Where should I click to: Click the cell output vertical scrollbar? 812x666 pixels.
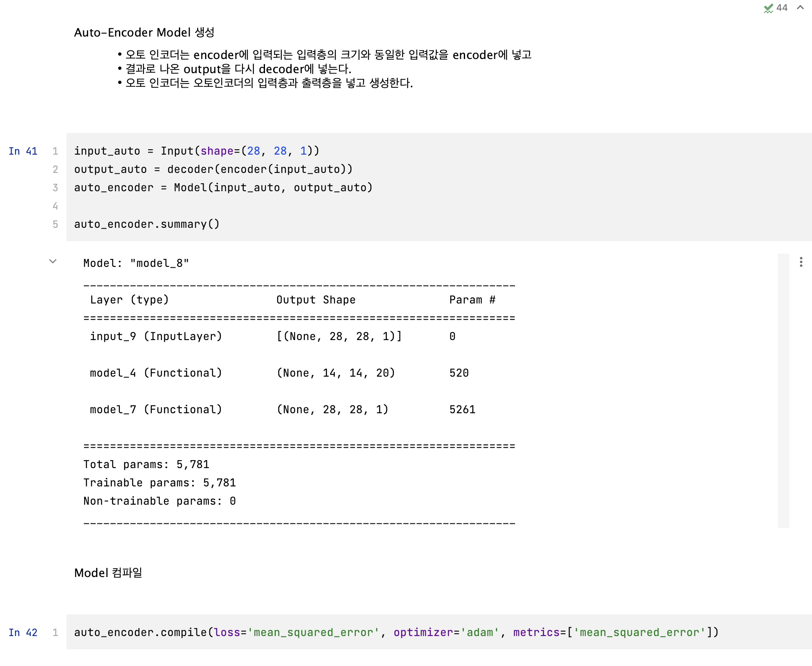click(x=783, y=390)
